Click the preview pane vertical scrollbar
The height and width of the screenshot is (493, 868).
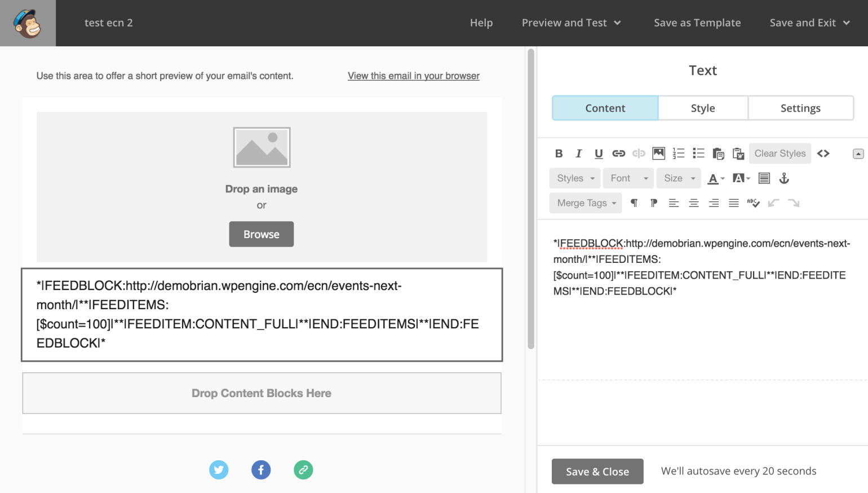530,199
